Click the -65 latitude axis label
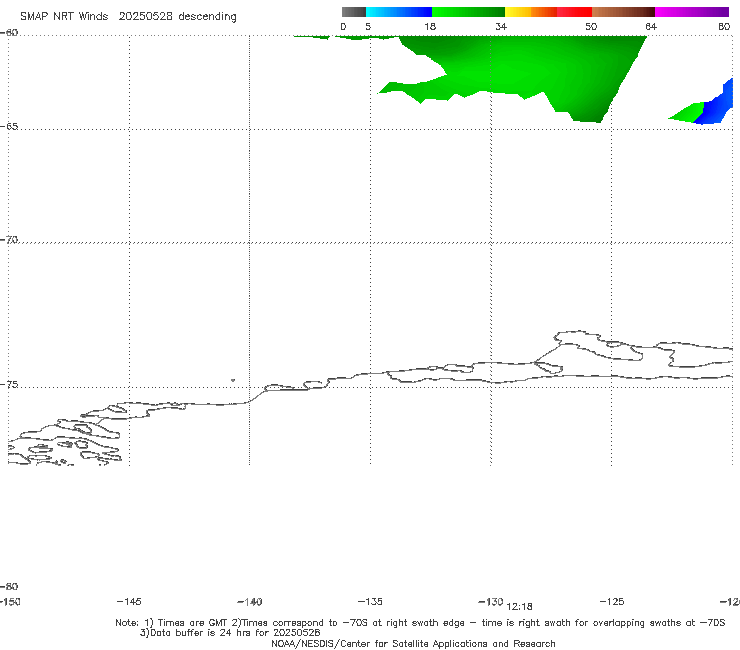Screen dimensions: 740x650 pyautogui.click(x=9, y=127)
